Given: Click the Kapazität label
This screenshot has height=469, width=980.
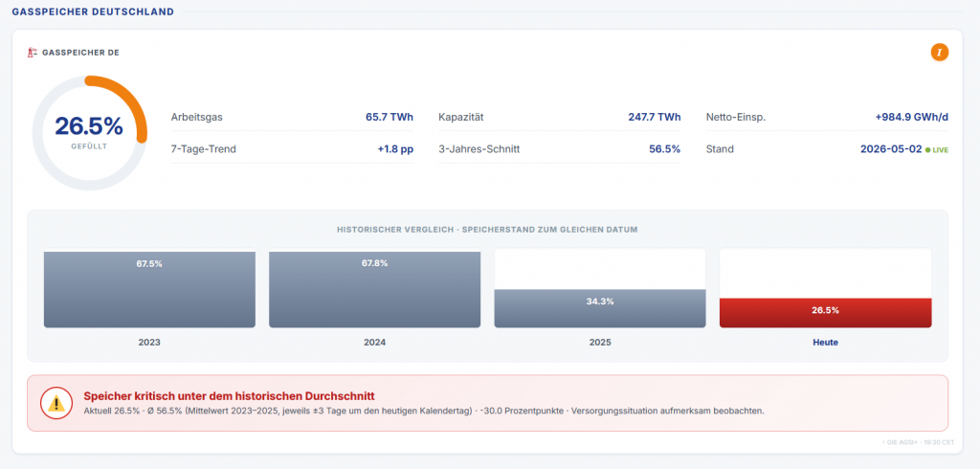Looking at the screenshot, I should tap(461, 117).
